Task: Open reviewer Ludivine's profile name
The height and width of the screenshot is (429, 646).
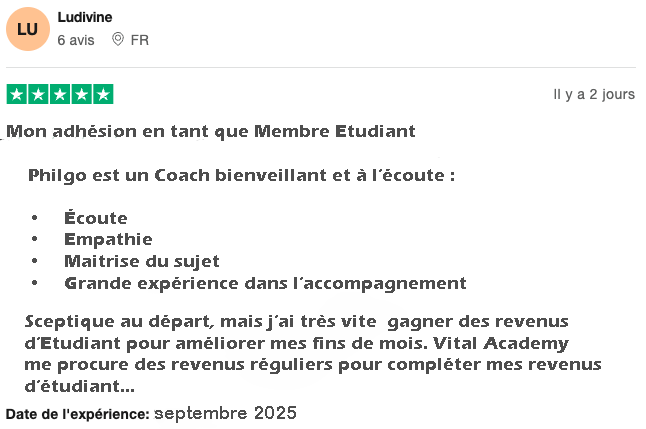Action: 85,17
